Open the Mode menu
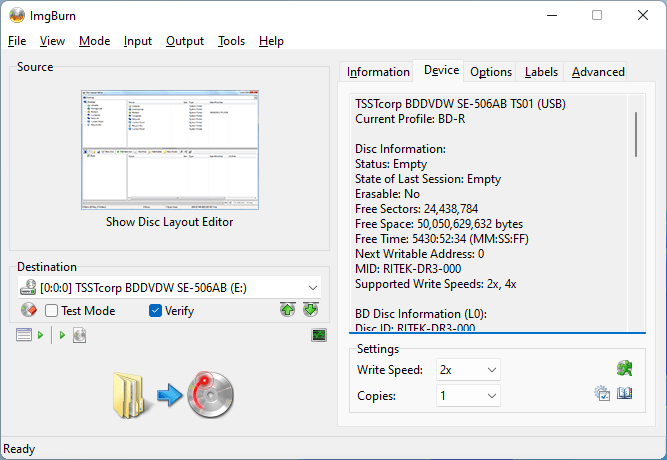This screenshot has height=460, width=667. (x=94, y=41)
